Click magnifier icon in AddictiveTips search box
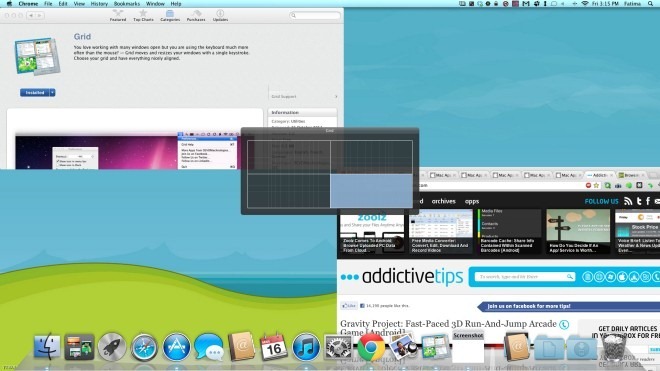Screen dimensions: 660x371 point(570,277)
